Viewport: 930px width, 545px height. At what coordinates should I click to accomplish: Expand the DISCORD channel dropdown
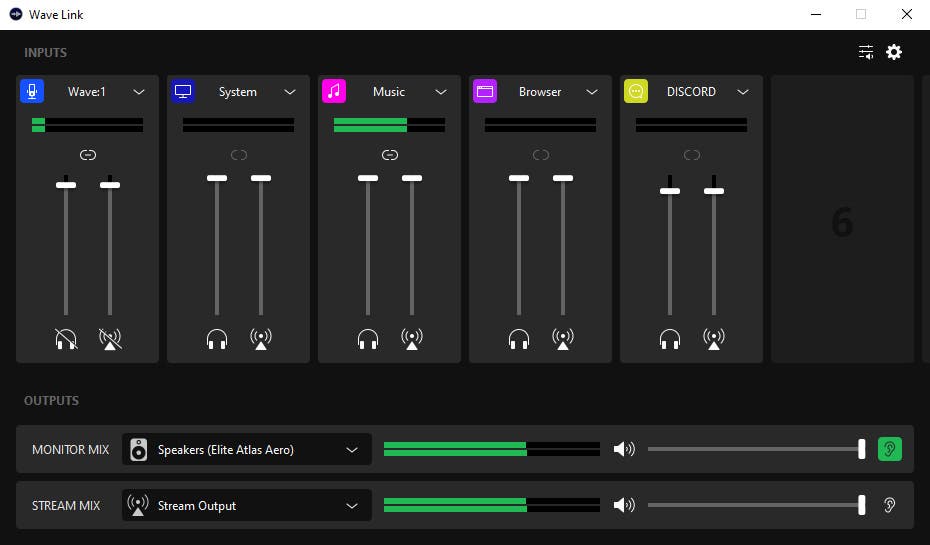(743, 92)
